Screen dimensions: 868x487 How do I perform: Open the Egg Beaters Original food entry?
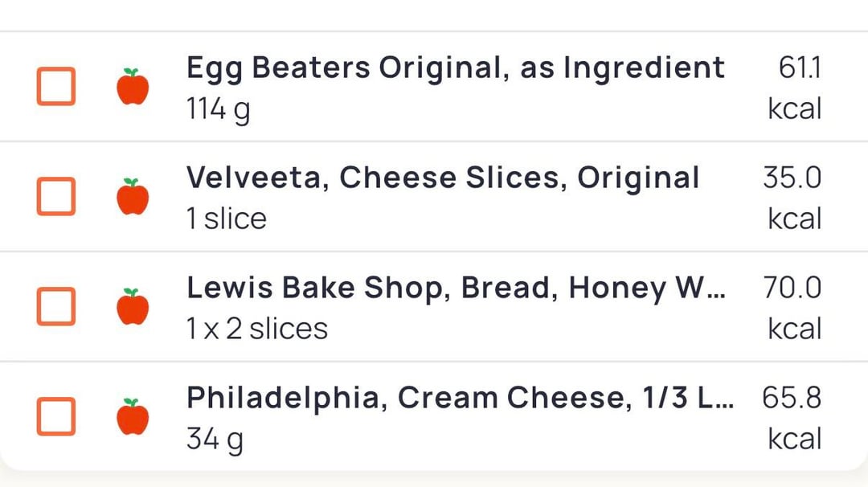[x=455, y=68]
